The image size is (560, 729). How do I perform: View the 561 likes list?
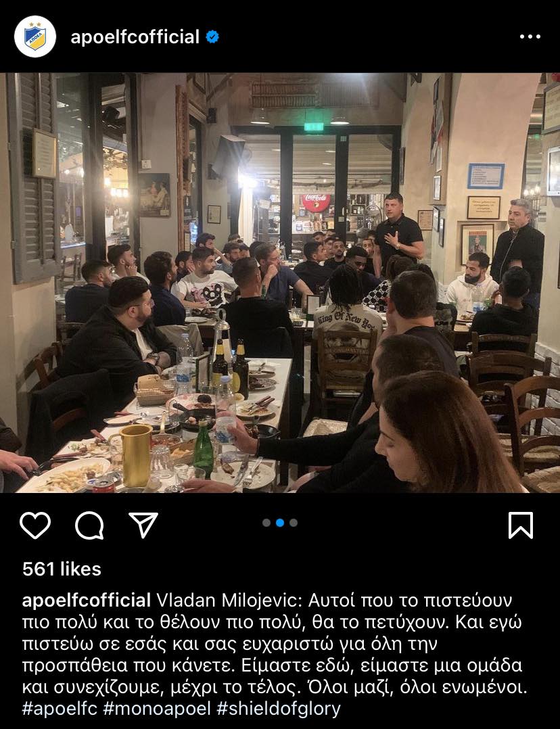[x=62, y=569]
